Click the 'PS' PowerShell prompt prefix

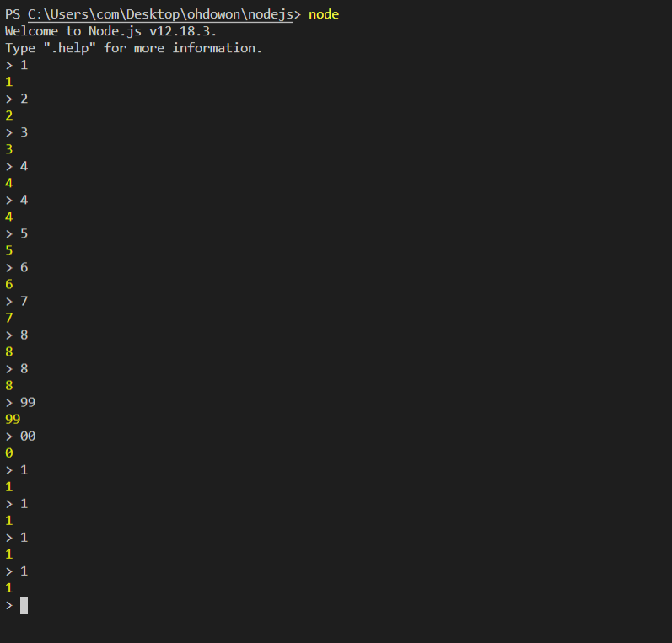point(13,14)
